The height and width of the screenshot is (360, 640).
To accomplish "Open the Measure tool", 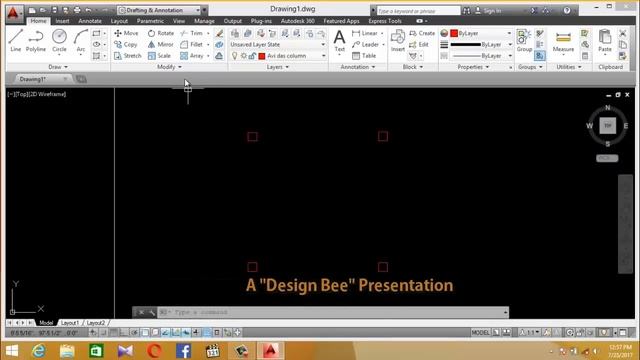I will [x=563, y=41].
